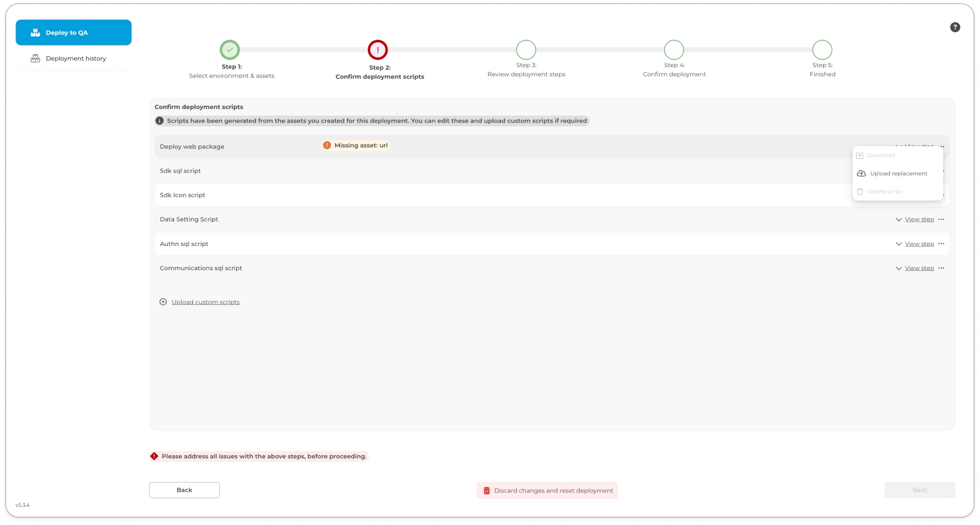980x525 pixels.
Task: Expand View step for Data Setting Script
Action: coord(918,220)
